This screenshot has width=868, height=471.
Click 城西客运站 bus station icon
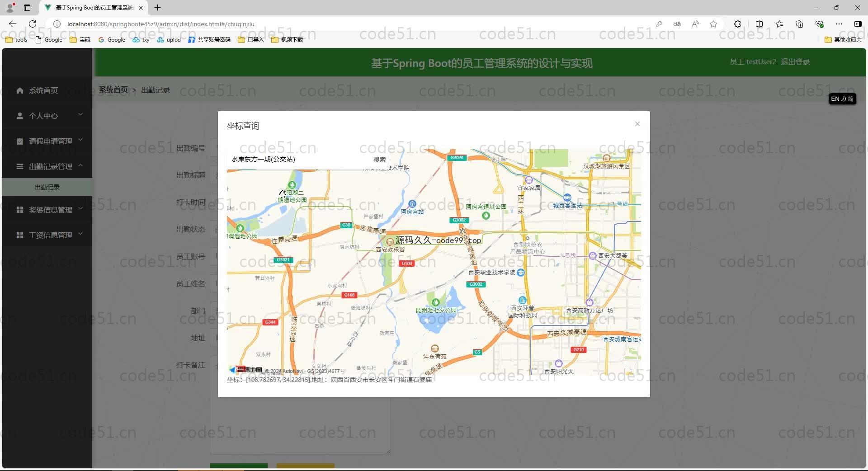pyautogui.click(x=567, y=198)
